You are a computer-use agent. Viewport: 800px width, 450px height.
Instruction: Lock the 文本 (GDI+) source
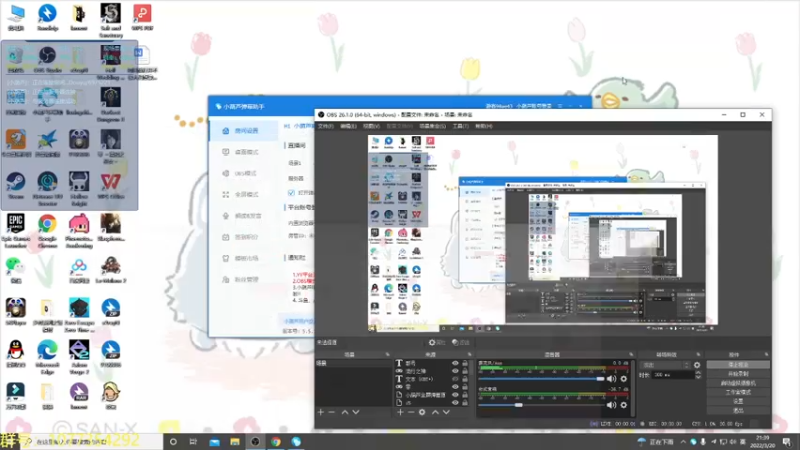(465, 379)
